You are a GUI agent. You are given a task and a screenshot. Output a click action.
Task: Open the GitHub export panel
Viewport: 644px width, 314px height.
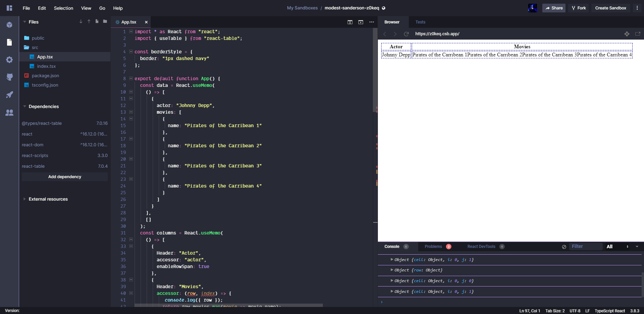coord(9,77)
